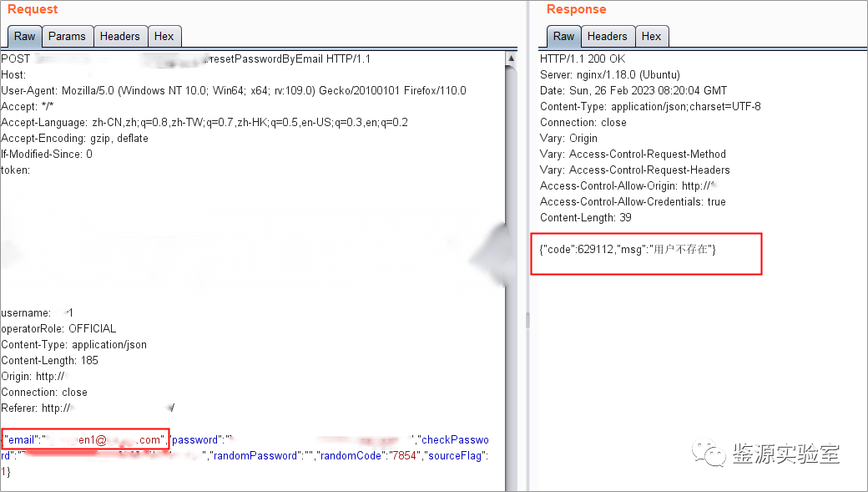Select the request Hex tab

[x=164, y=36]
